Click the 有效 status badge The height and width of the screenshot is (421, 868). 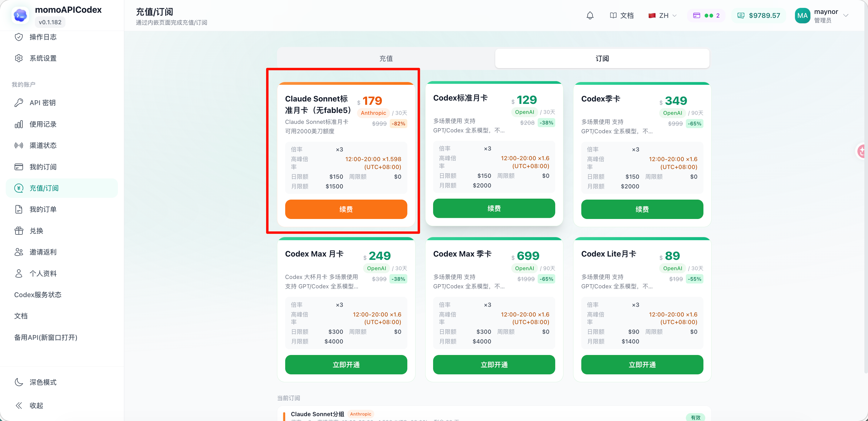[696, 418]
